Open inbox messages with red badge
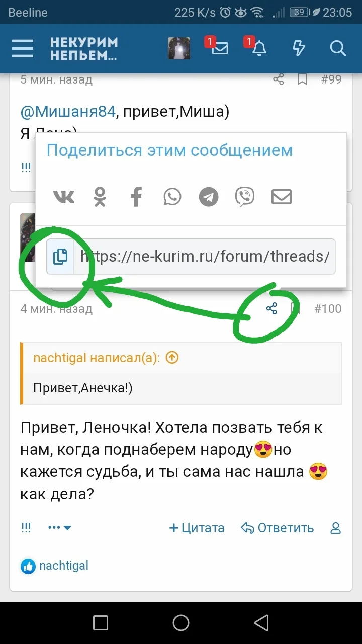 coord(219,48)
